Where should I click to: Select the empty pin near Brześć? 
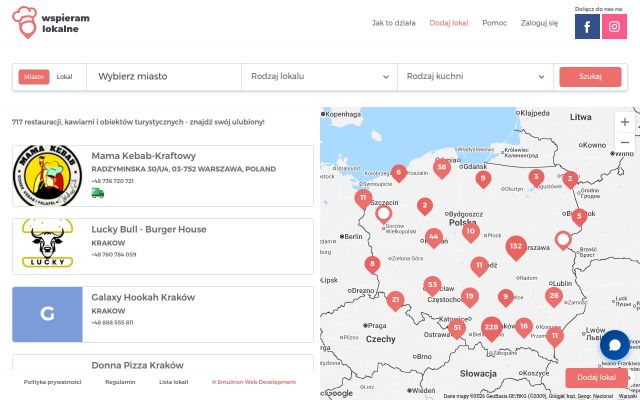(563, 240)
